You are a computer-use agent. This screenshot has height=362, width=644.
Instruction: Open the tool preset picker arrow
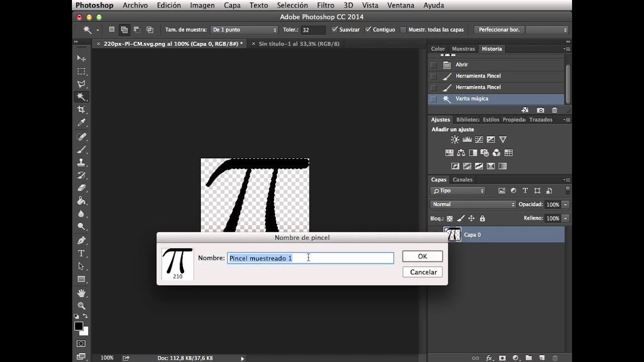click(x=98, y=30)
